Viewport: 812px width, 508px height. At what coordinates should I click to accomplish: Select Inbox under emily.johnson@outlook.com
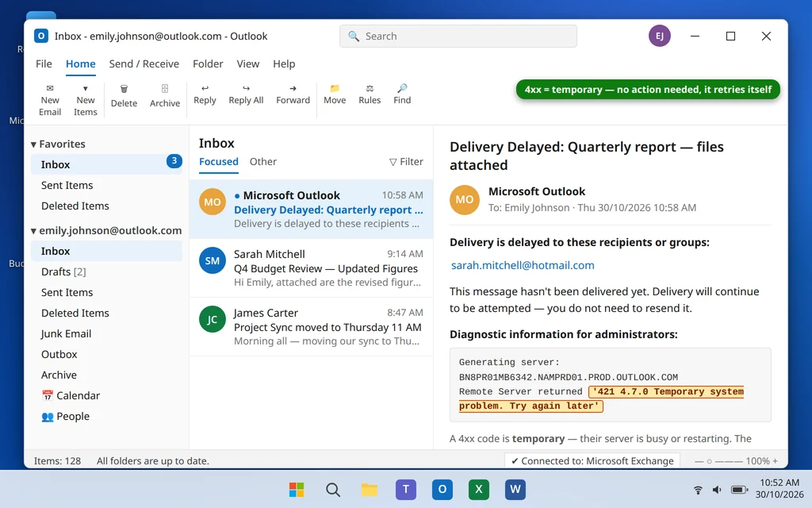tap(106, 251)
